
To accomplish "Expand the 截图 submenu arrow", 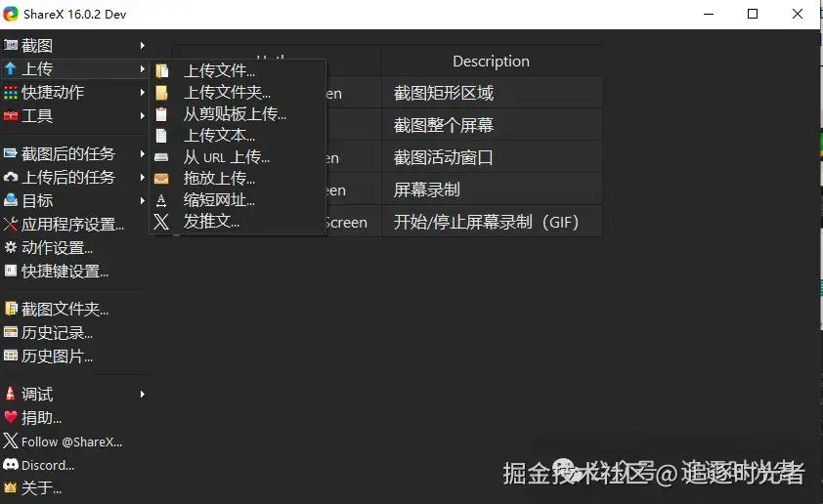I will (x=143, y=46).
